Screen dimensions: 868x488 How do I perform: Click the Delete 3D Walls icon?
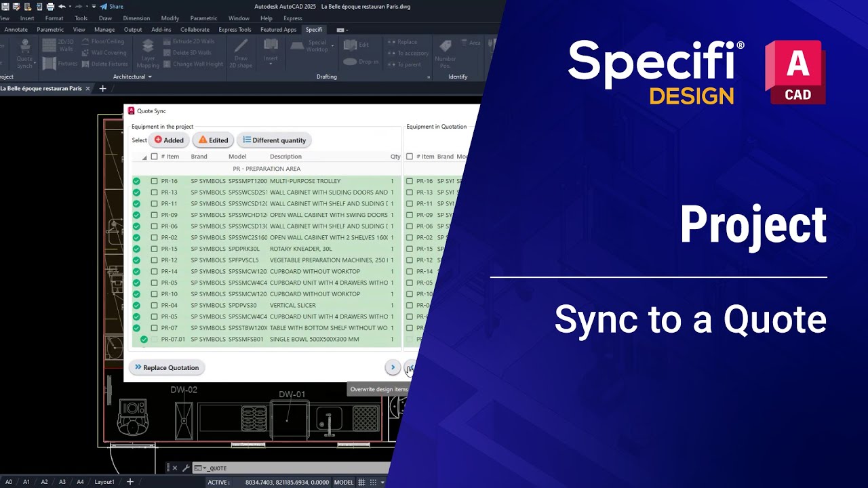coord(167,53)
